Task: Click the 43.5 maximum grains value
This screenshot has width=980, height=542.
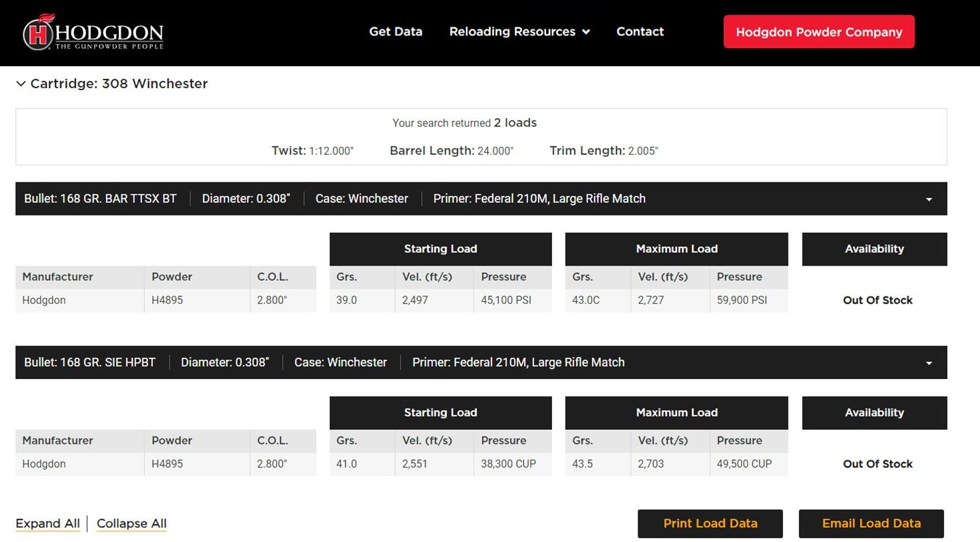Action: tap(583, 464)
